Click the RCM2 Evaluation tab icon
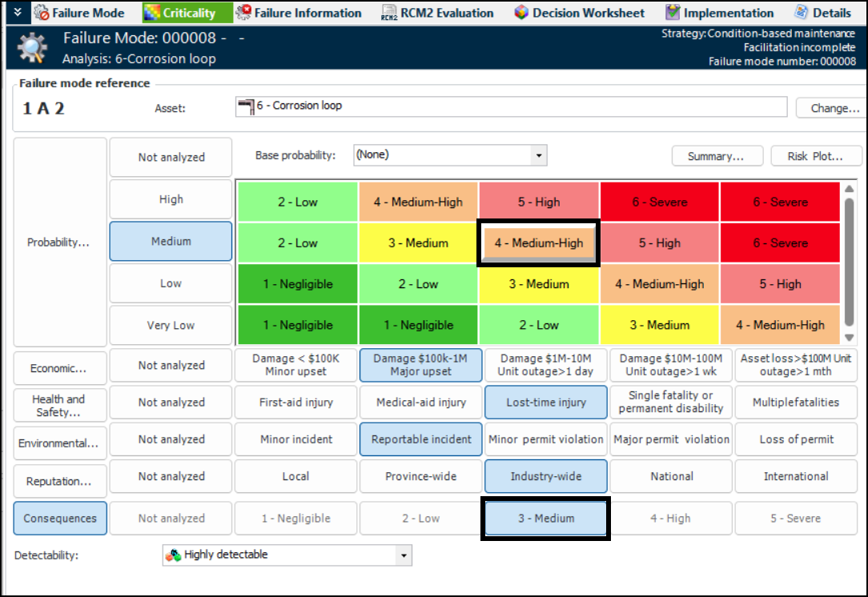 [x=389, y=13]
